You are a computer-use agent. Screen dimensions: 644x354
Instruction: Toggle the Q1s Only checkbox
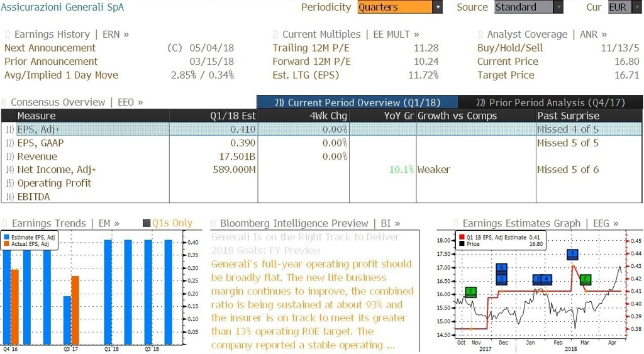coord(146,223)
